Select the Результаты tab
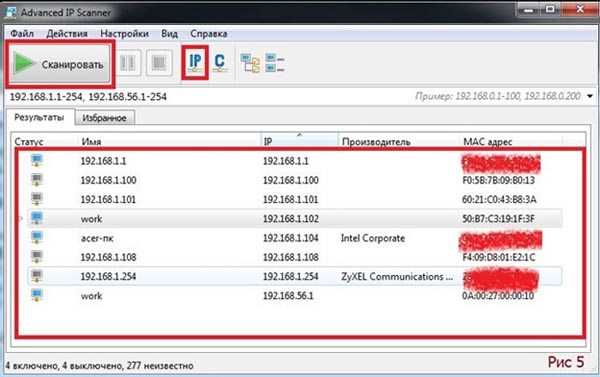Viewport: 600px width, 377px height. coord(39,117)
